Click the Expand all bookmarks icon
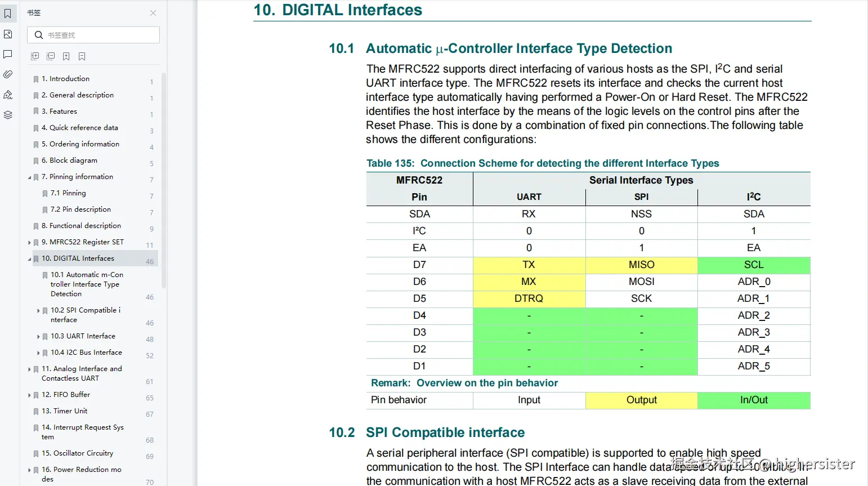 point(35,56)
